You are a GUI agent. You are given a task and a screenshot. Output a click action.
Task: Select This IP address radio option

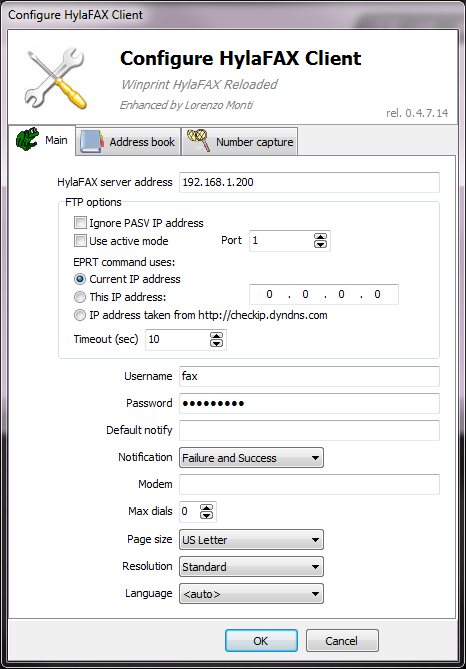pyautogui.click(x=80, y=297)
